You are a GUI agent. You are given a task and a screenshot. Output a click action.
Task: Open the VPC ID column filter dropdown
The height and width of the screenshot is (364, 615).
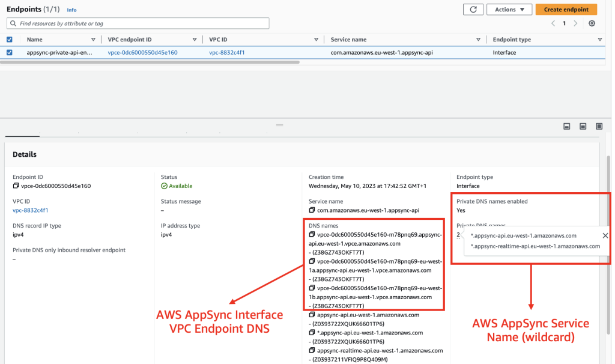click(x=317, y=39)
